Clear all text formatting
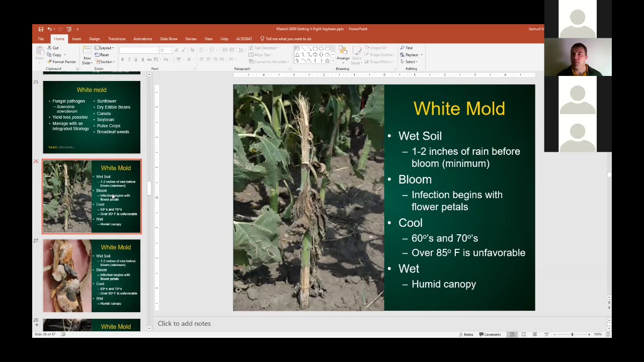Viewport: 644px width, 362px height. (x=192, y=50)
